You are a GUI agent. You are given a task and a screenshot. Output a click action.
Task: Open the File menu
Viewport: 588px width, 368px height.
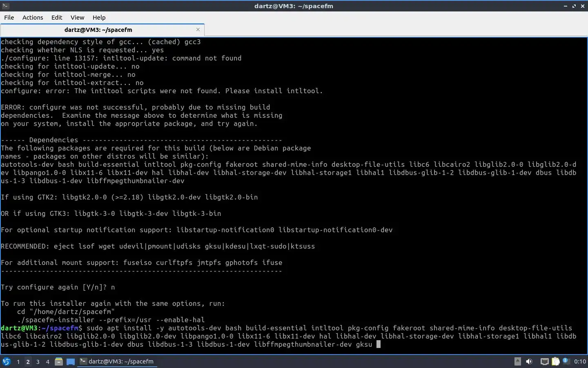click(9, 18)
